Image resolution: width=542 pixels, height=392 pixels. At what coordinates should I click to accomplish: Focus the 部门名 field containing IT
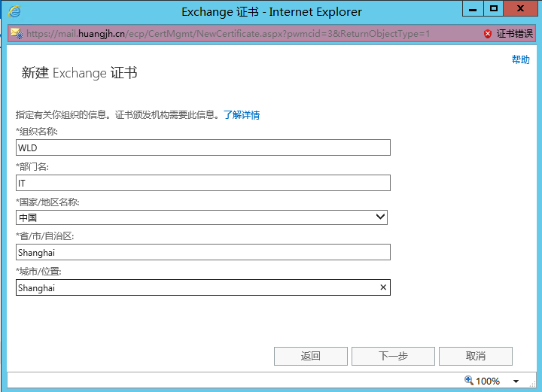tap(203, 183)
